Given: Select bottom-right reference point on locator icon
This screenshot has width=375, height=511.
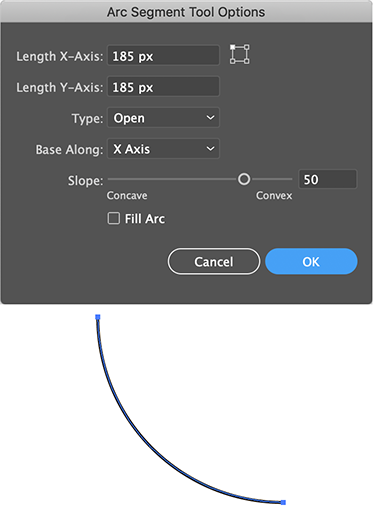Looking at the screenshot, I should (x=247, y=61).
